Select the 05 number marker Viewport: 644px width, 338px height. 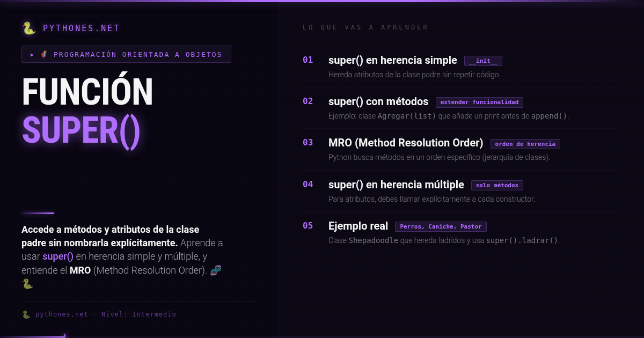(308, 226)
